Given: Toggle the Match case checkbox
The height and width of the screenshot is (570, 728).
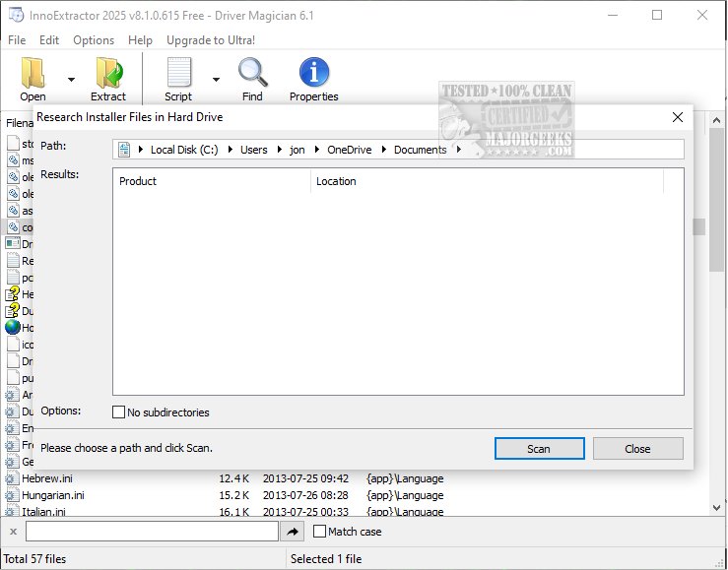Looking at the screenshot, I should (x=319, y=532).
